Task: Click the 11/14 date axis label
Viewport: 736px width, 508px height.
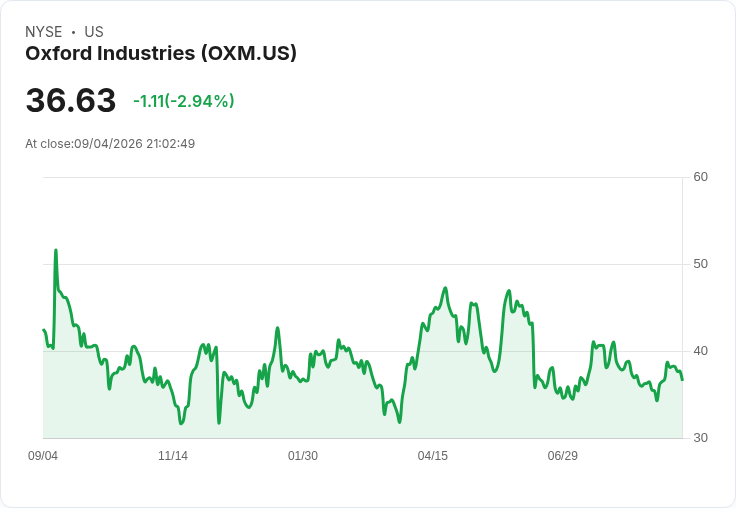Action: point(173,456)
